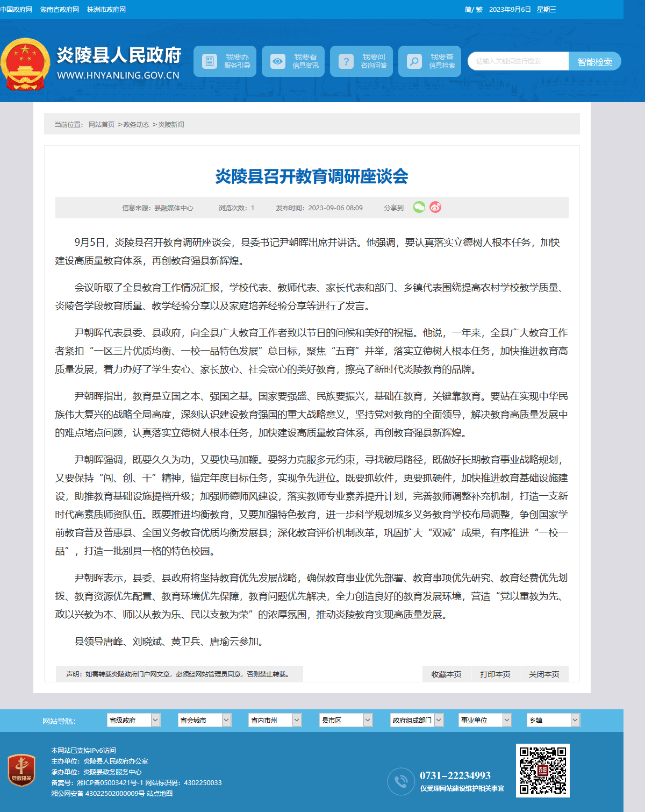The width and height of the screenshot is (645, 812).
Task: Click 打印本页 button
Action: pyautogui.click(x=495, y=674)
